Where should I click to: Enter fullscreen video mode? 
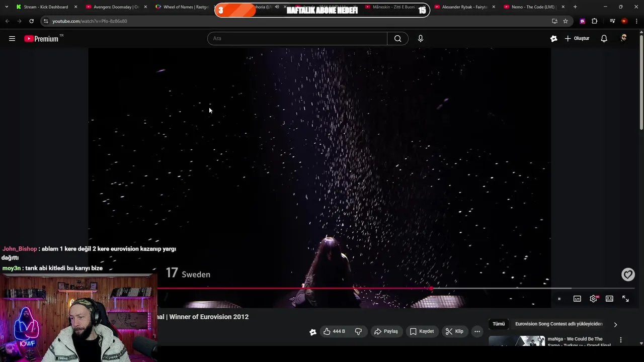pyautogui.click(x=625, y=299)
